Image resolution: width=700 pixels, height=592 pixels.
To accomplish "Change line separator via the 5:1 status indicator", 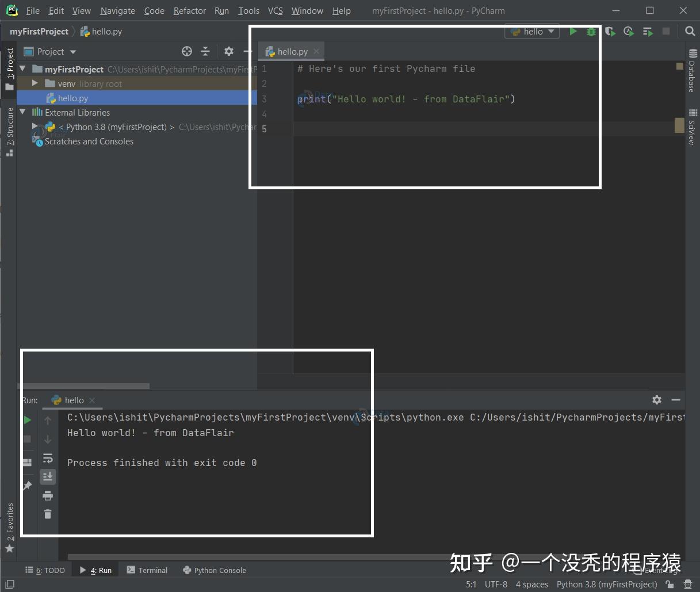I will point(471,584).
